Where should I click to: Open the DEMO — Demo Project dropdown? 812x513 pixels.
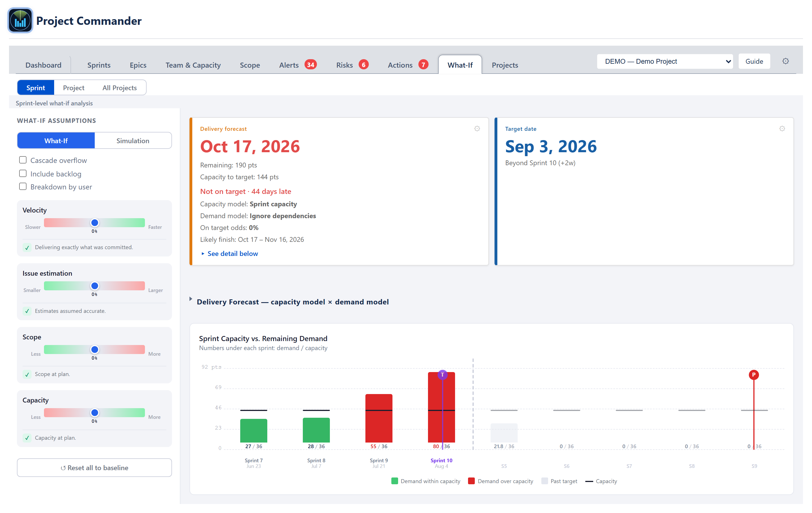665,61
